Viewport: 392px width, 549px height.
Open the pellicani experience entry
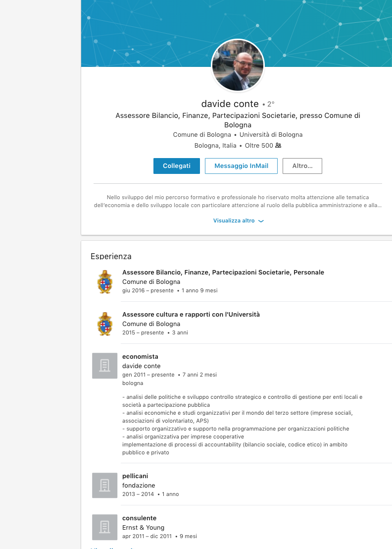click(x=135, y=476)
